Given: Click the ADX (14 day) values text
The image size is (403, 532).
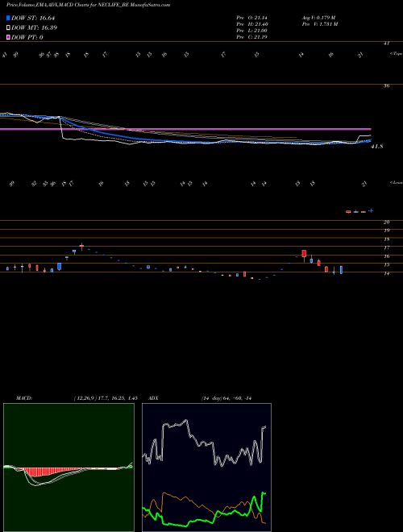Looking at the screenshot, I should [226, 398].
